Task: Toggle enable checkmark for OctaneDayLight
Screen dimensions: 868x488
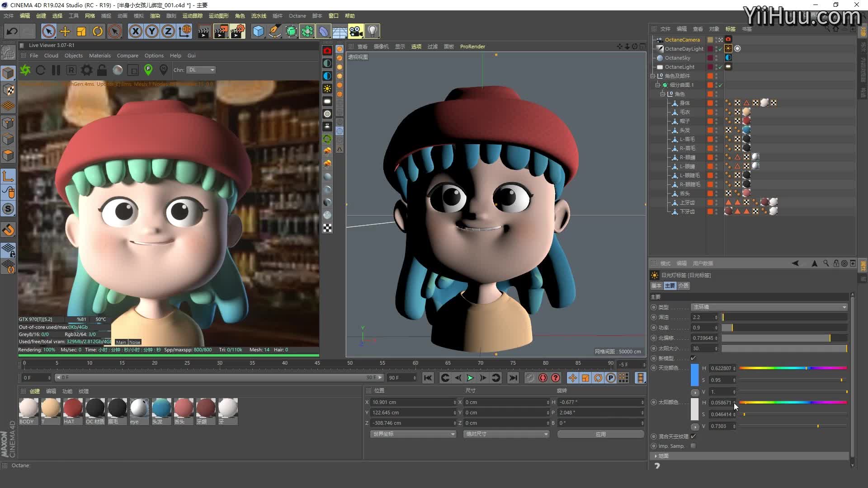Action: pyautogui.click(x=720, y=49)
